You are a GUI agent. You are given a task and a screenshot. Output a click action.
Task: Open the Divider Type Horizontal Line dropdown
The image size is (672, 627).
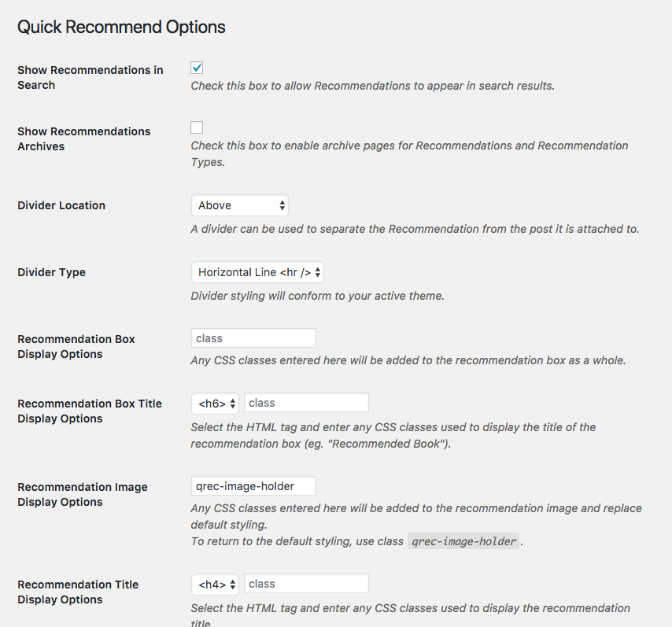[x=257, y=272]
